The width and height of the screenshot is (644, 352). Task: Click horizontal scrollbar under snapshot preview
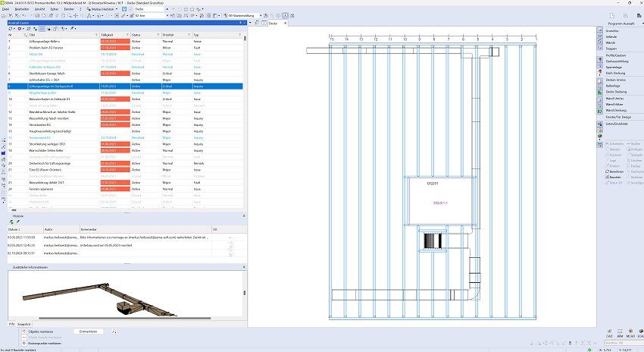coord(124,318)
